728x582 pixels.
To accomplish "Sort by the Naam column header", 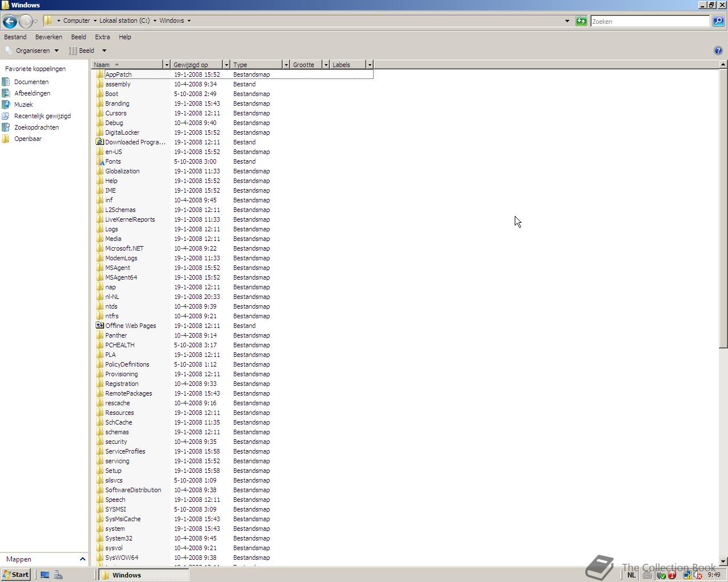I will pyautogui.click(x=127, y=65).
